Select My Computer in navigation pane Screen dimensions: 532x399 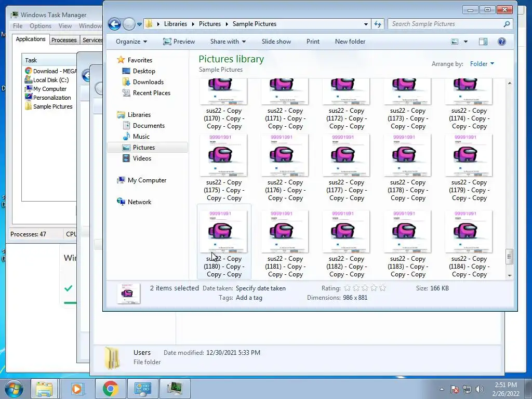pos(147,180)
